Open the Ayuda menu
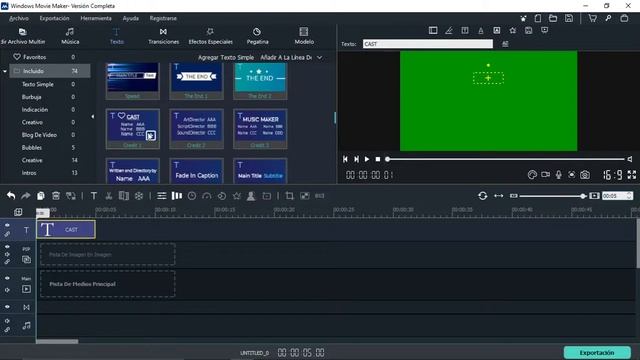 (x=131, y=18)
